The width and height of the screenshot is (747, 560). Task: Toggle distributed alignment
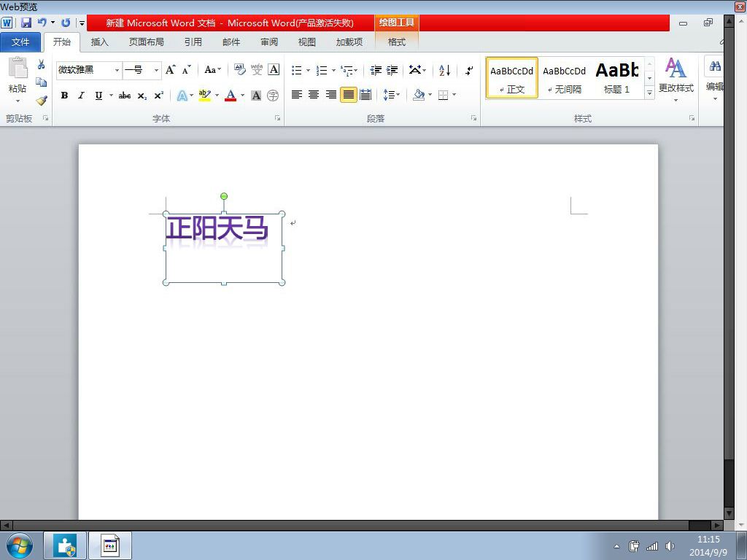(366, 95)
